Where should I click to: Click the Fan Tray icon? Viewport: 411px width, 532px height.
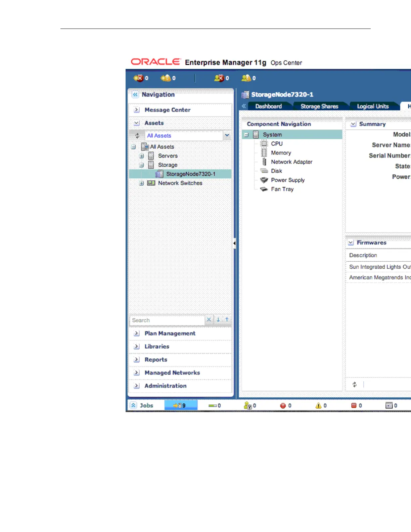click(264, 189)
